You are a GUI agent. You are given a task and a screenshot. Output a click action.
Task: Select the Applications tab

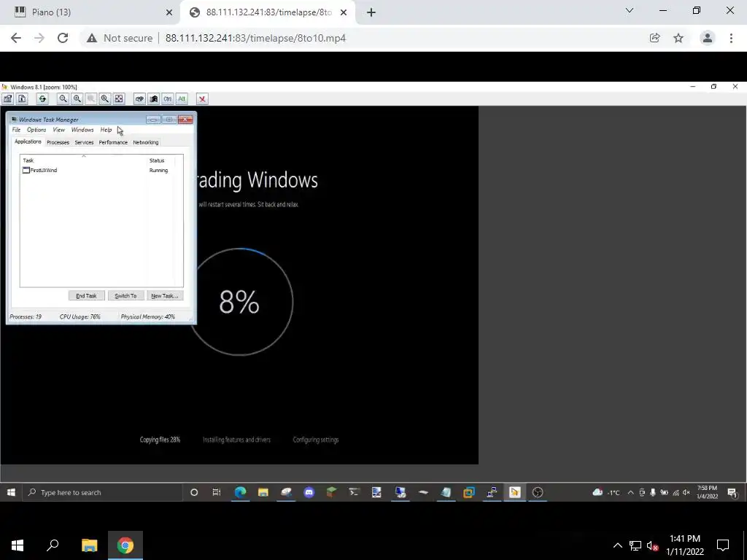28,142
